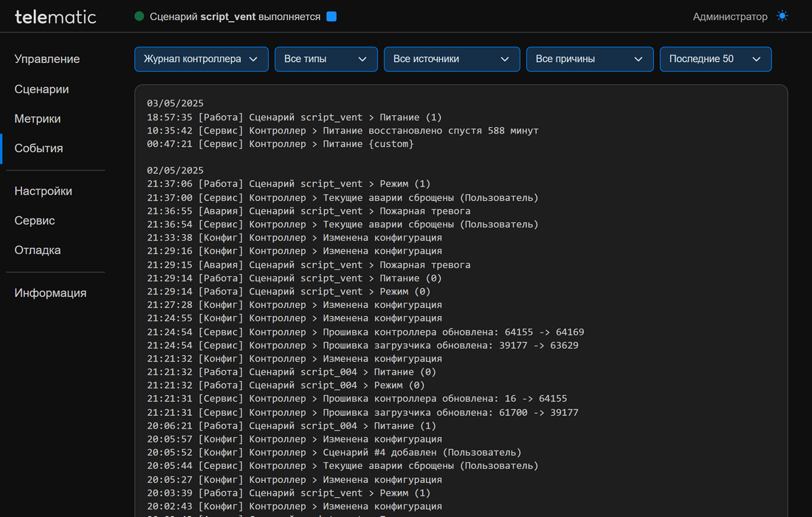Click the Администратор user label
The image size is (812, 517).
[x=730, y=16]
